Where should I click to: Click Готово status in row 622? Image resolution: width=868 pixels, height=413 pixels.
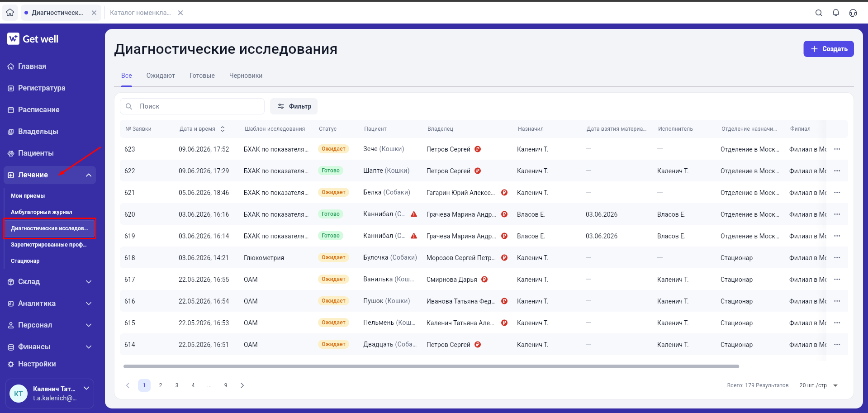point(331,171)
